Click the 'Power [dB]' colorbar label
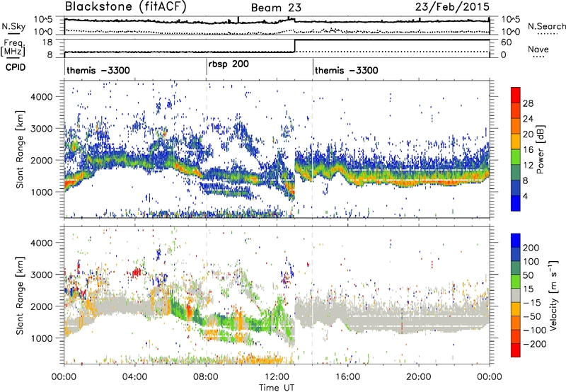The width and height of the screenshot is (566, 392). tap(541, 149)
